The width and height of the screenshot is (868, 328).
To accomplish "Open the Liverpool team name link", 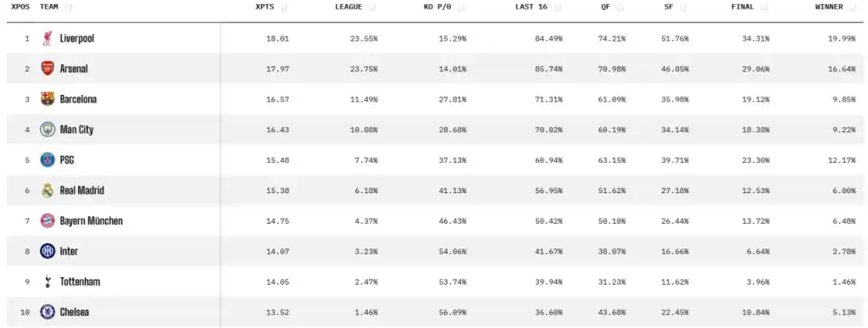I will [77, 39].
